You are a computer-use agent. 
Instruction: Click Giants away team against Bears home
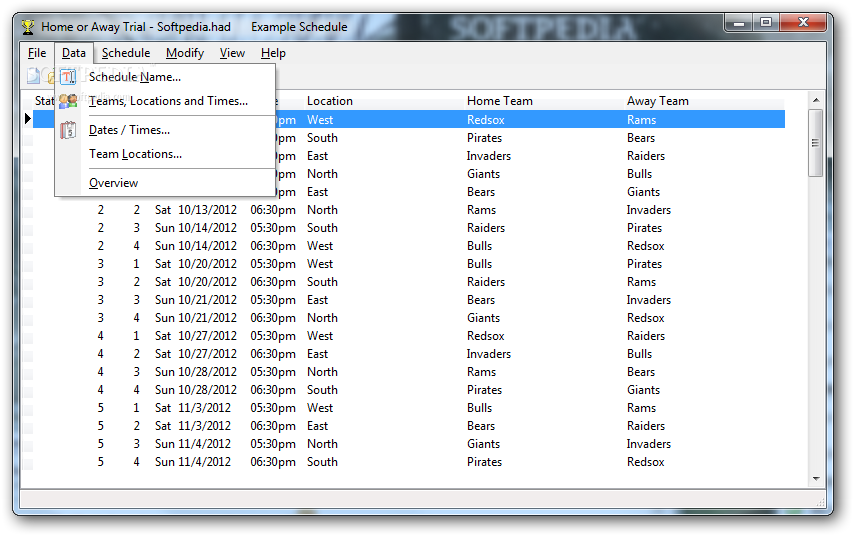click(643, 192)
